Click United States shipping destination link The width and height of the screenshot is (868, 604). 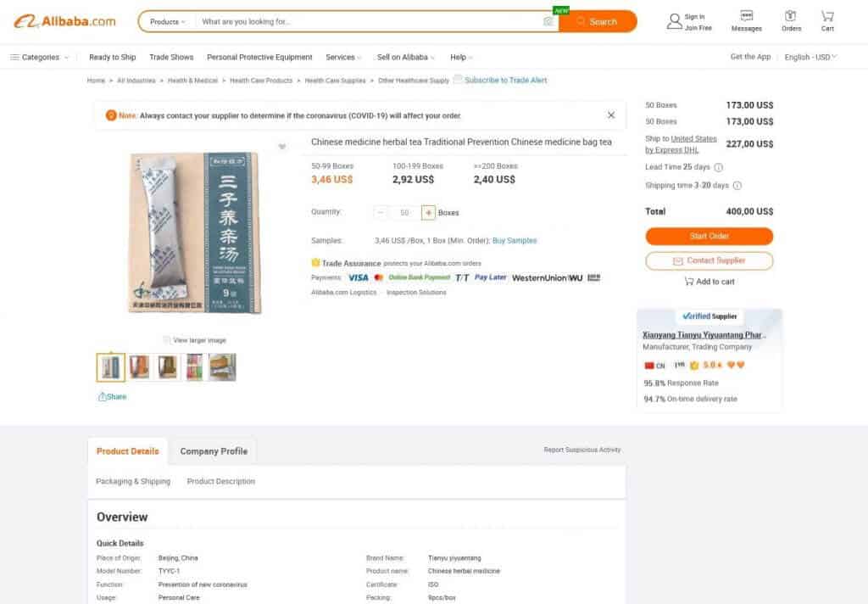point(693,138)
